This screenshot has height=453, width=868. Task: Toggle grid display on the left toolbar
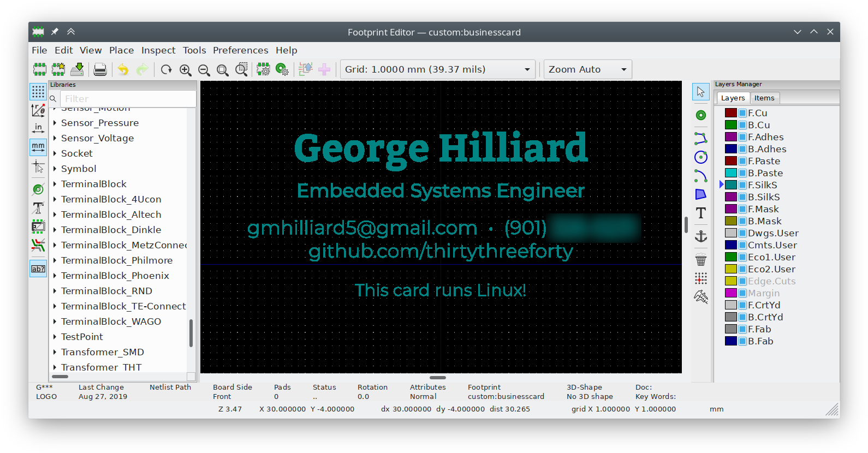point(38,92)
